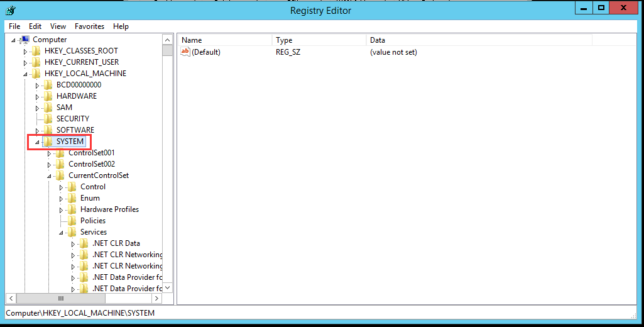Collapse the HKEY_LOCAL_MACHINE hive
Image resolution: width=644 pixels, height=327 pixels.
(26, 74)
